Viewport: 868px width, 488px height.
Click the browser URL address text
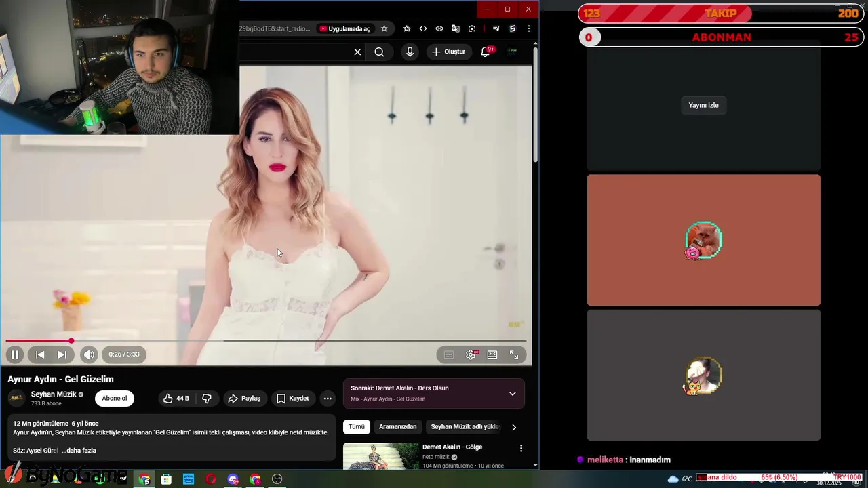click(275, 28)
